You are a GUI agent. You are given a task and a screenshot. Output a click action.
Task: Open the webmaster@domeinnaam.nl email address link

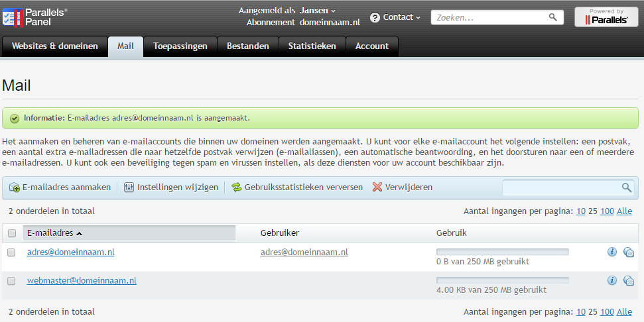tap(82, 281)
